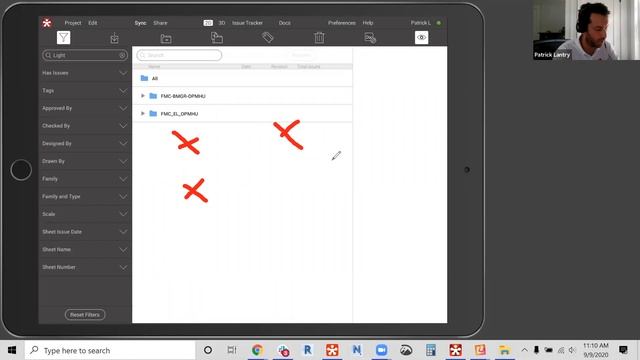
Task: Click the red app logo icon
Action: point(47,23)
